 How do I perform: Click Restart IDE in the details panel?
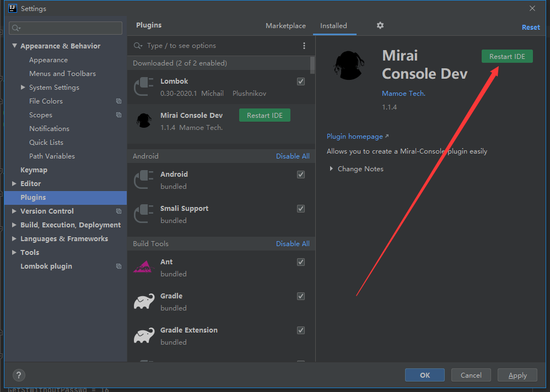(507, 56)
